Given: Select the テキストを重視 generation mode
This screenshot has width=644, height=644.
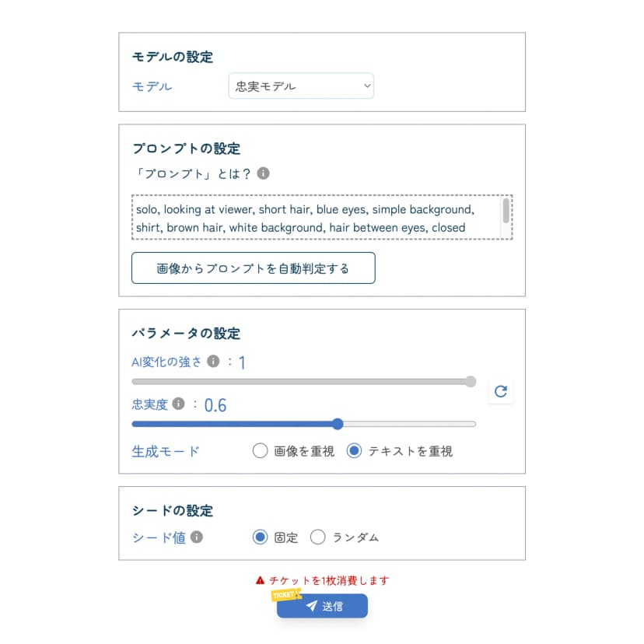Looking at the screenshot, I should pos(355,451).
